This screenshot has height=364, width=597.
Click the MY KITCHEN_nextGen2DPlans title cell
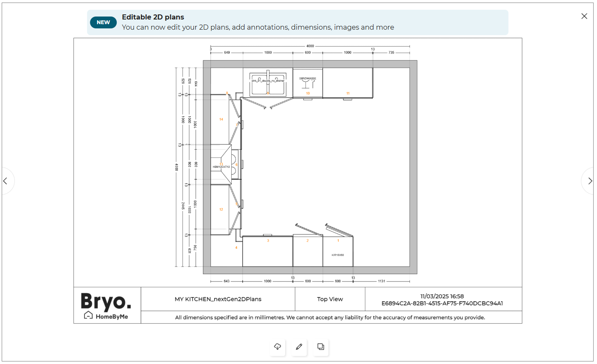(x=218, y=299)
